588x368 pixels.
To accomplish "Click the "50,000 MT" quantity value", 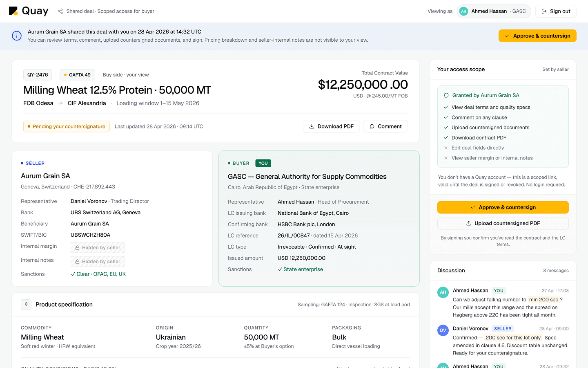I will point(262,337).
